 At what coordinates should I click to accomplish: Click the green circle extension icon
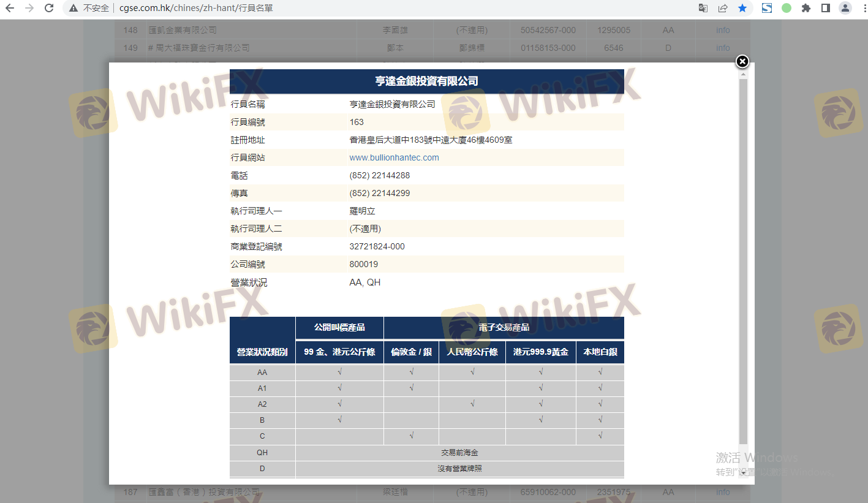tap(787, 9)
